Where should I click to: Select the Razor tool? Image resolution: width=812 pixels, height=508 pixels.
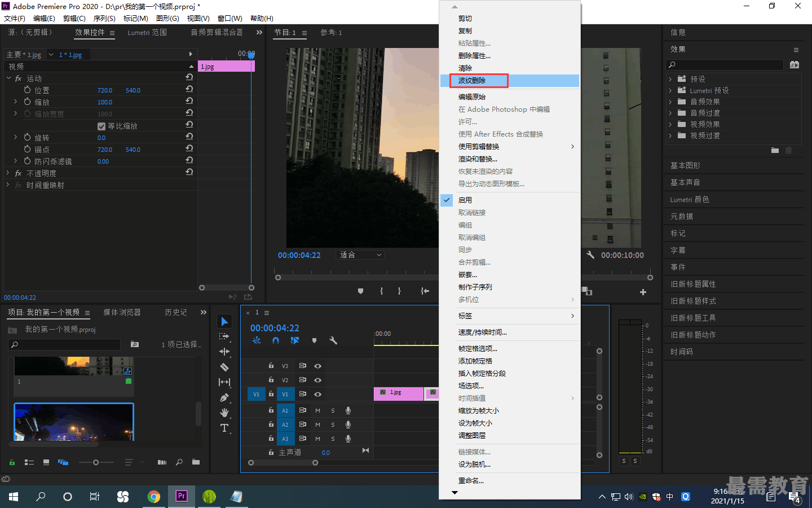tap(224, 367)
